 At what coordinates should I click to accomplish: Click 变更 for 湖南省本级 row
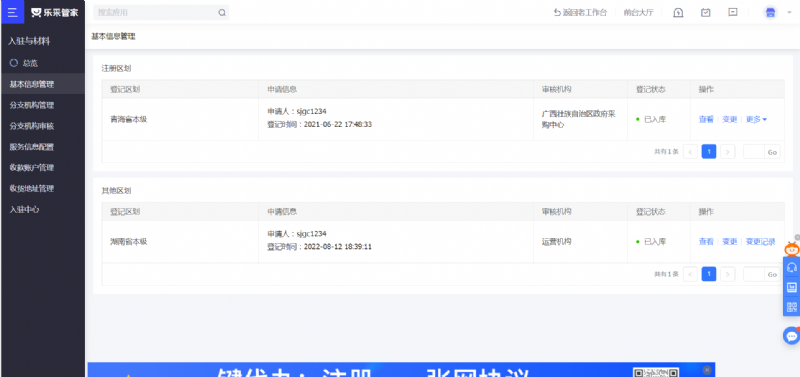pyautogui.click(x=730, y=242)
